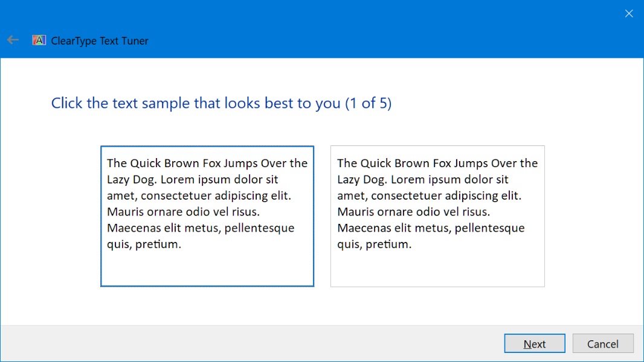644x362 pixels.
Task: Cancel the ClearType tuning wizard
Action: [602, 343]
